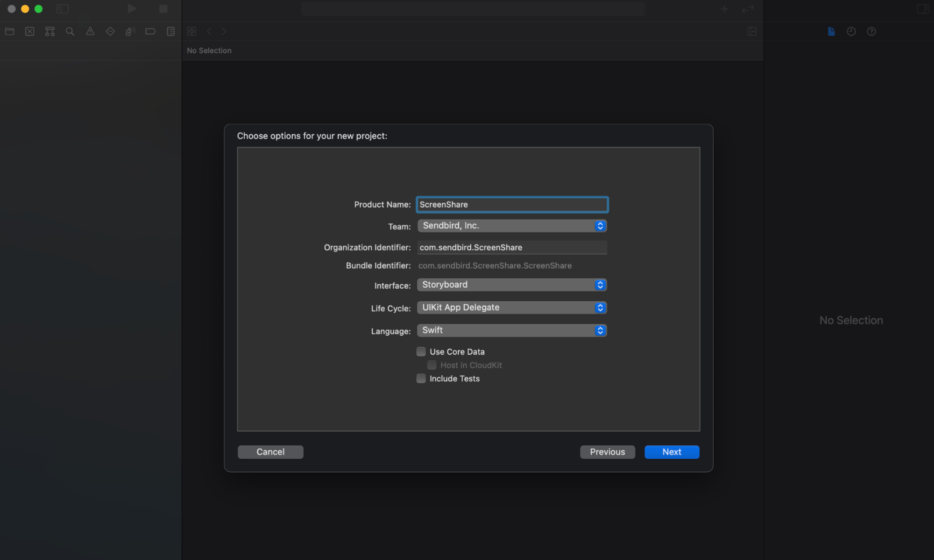Toggle the navigator sidebar icon
Screen dimensions: 934x560
coord(63,9)
